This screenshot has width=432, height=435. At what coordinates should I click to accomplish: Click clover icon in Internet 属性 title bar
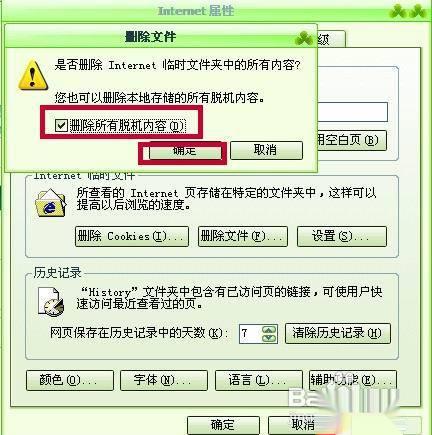(x=407, y=11)
